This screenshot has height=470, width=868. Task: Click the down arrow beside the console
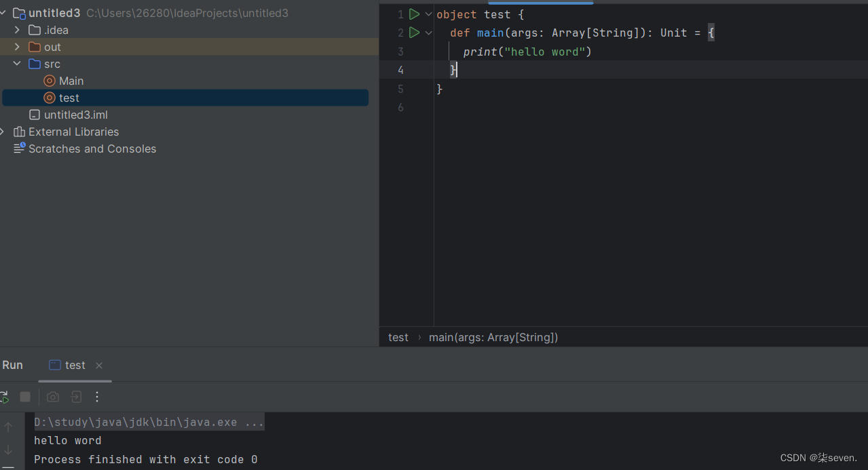[x=8, y=450]
